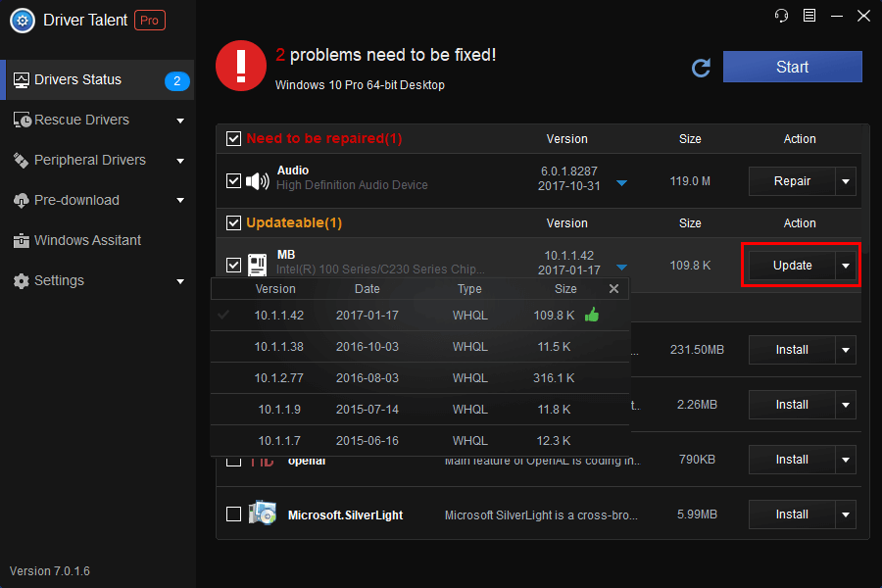Click the Settings gear icon
Image resolution: width=882 pixels, height=588 pixels.
click(22, 281)
